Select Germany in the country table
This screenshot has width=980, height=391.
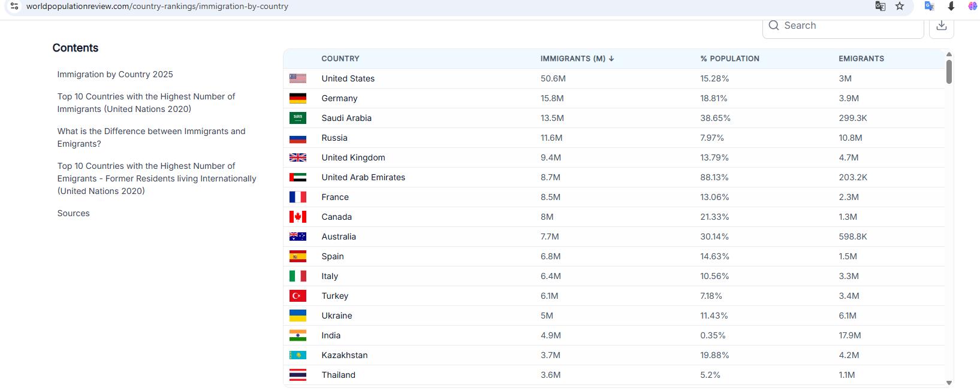339,98
